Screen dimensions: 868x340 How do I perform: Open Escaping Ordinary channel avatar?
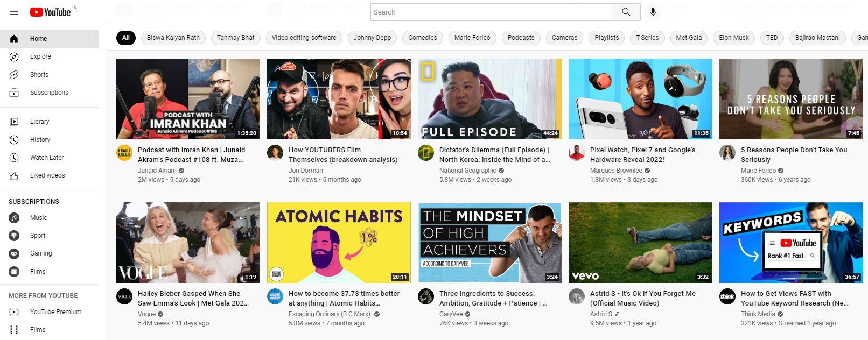pos(275,296)
